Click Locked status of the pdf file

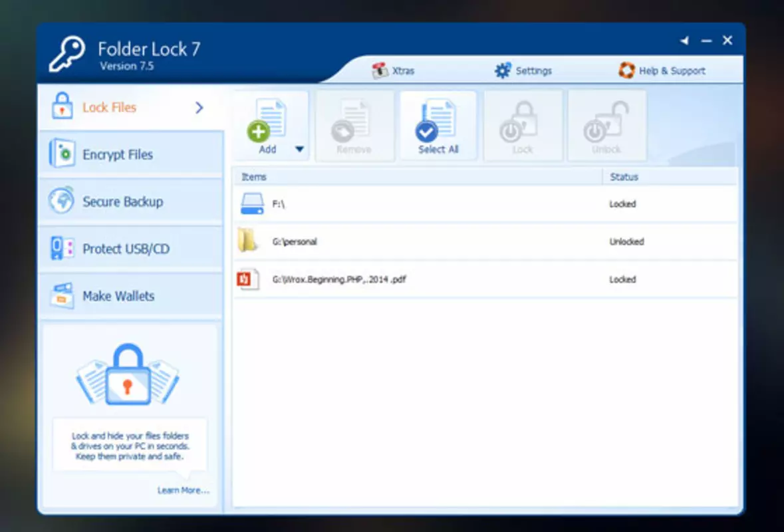[622, 279]
